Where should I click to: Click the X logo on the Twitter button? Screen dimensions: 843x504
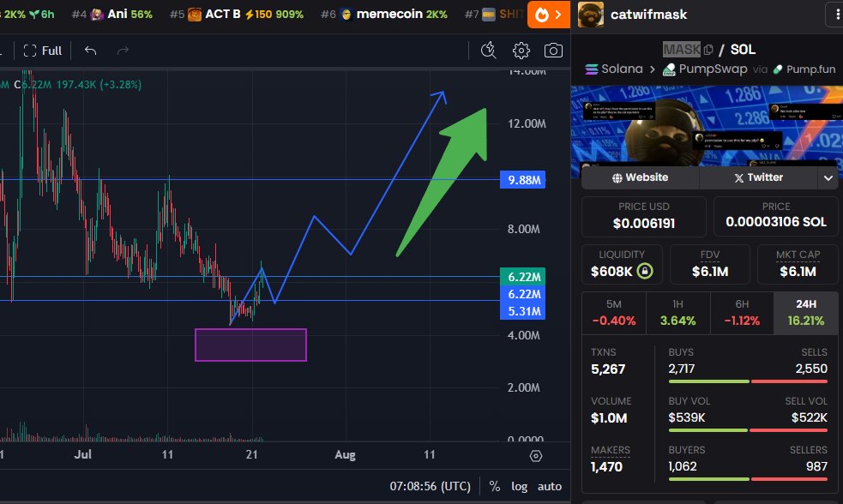tap(739, 177)
